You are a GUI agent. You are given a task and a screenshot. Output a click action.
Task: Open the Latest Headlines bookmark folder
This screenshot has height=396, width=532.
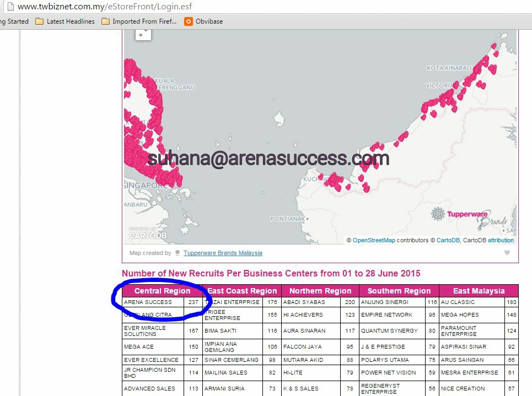[x=65, y=21]
